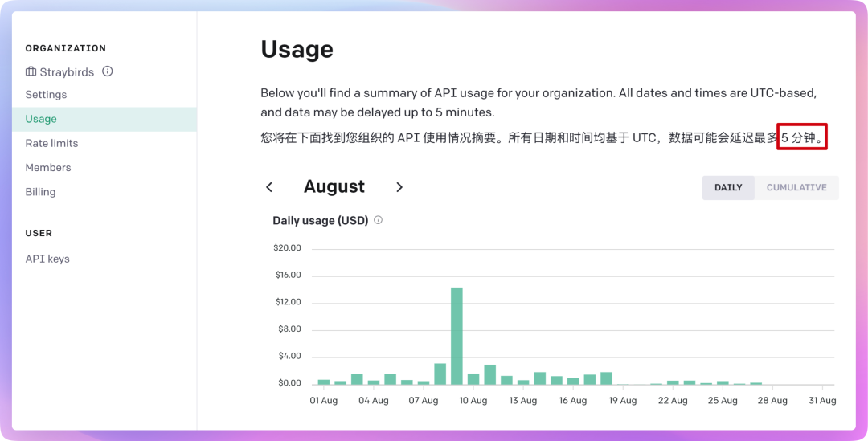Open the Members page
The image size is (868, 441).
coord(48,167)
